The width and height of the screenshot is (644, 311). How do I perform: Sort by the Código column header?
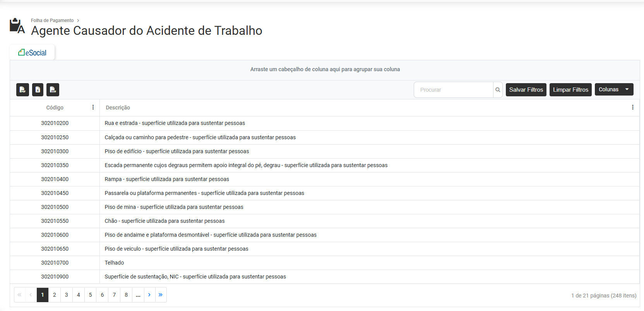55,108
